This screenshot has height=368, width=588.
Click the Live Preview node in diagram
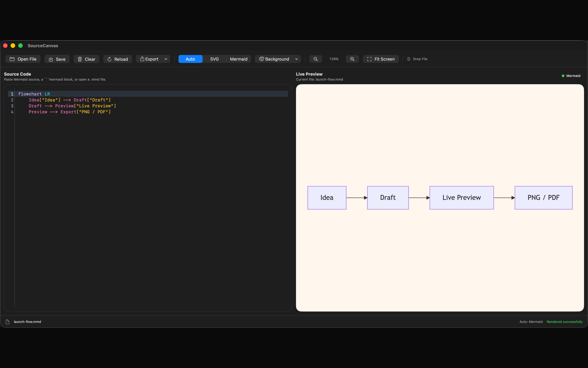point(462,198)
